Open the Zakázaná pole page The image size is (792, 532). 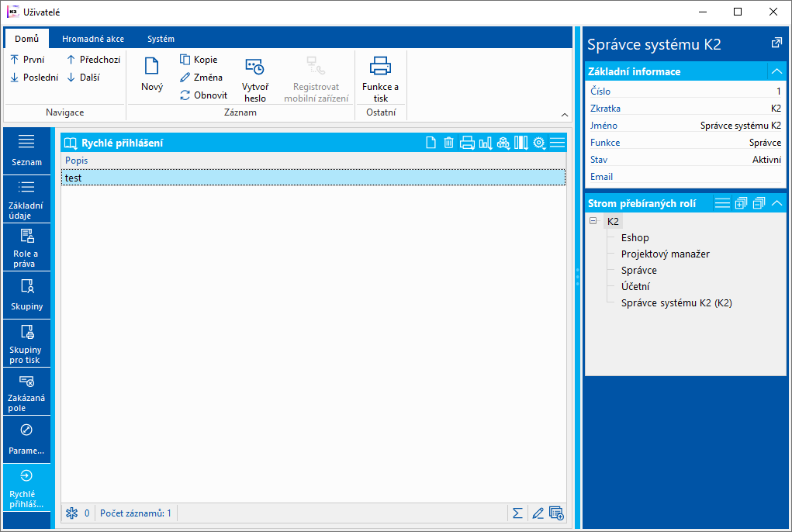27,392
